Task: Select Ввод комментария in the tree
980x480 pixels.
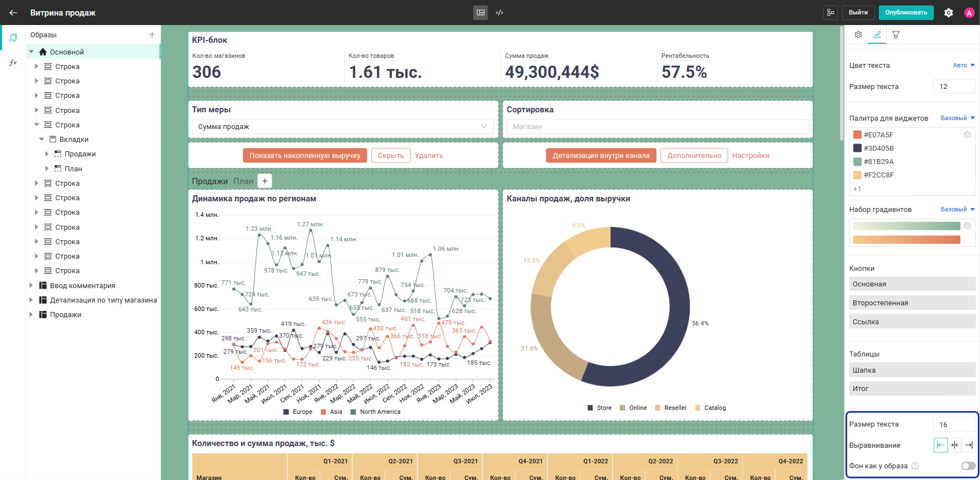Action: coord(83,285)
